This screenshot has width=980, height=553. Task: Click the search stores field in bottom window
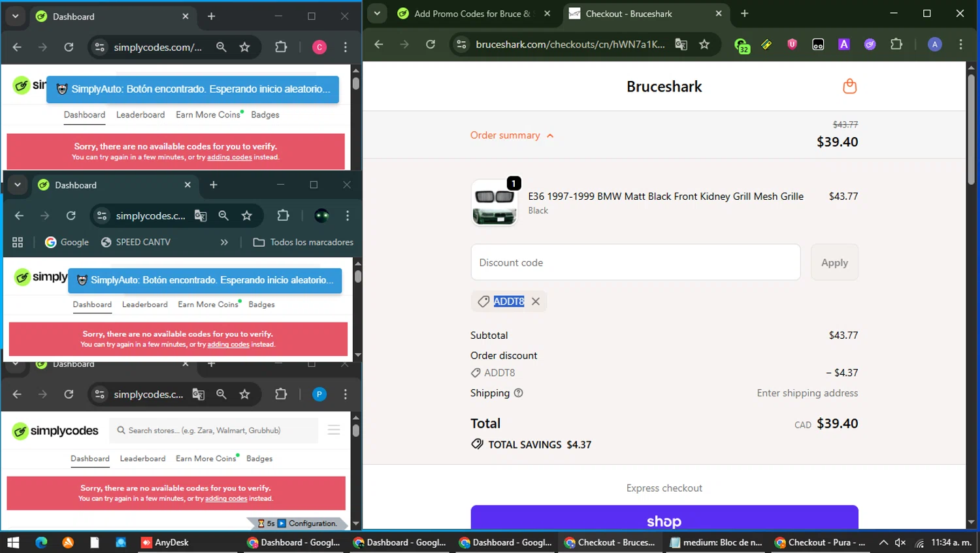(214, 430)
